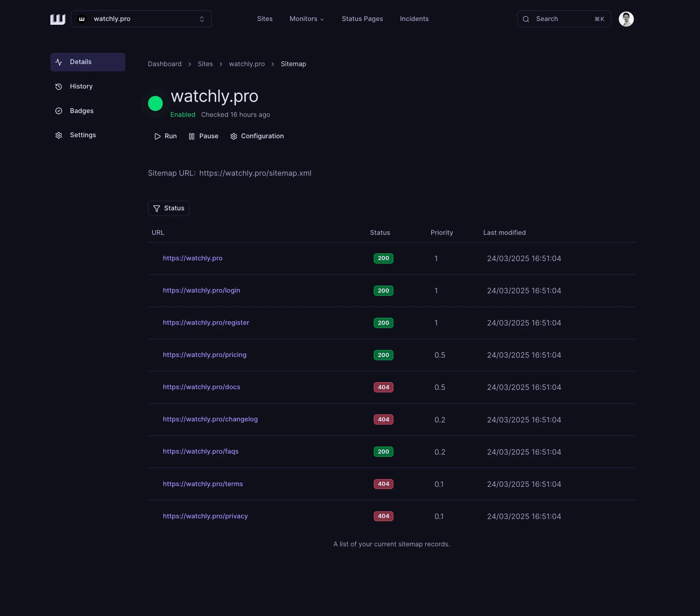Open the user avatar menu
Screen dimensions: 700x616
626,19
